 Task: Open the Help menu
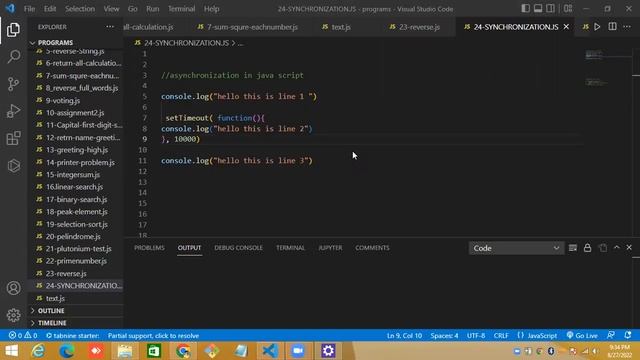(x=211, y=9)
